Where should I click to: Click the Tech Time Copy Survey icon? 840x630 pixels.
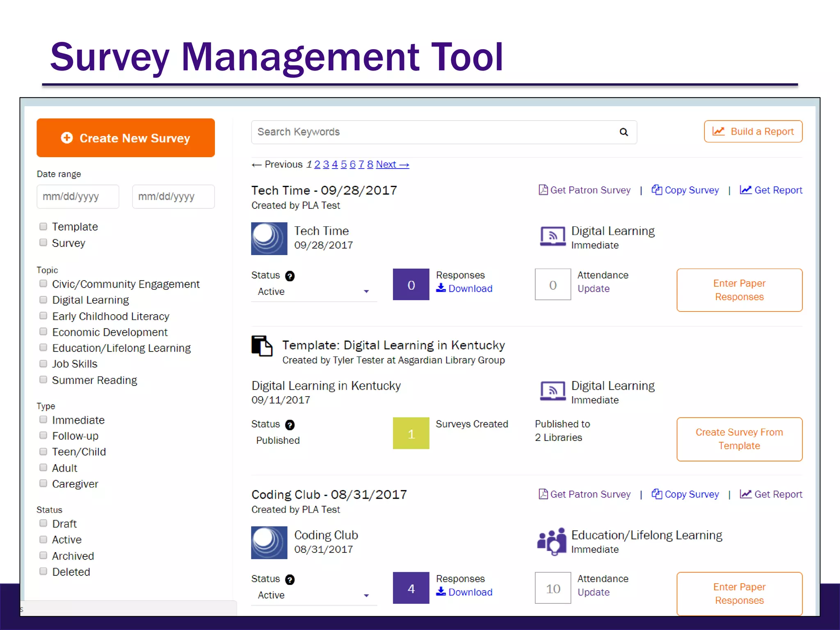click(657, 189)
